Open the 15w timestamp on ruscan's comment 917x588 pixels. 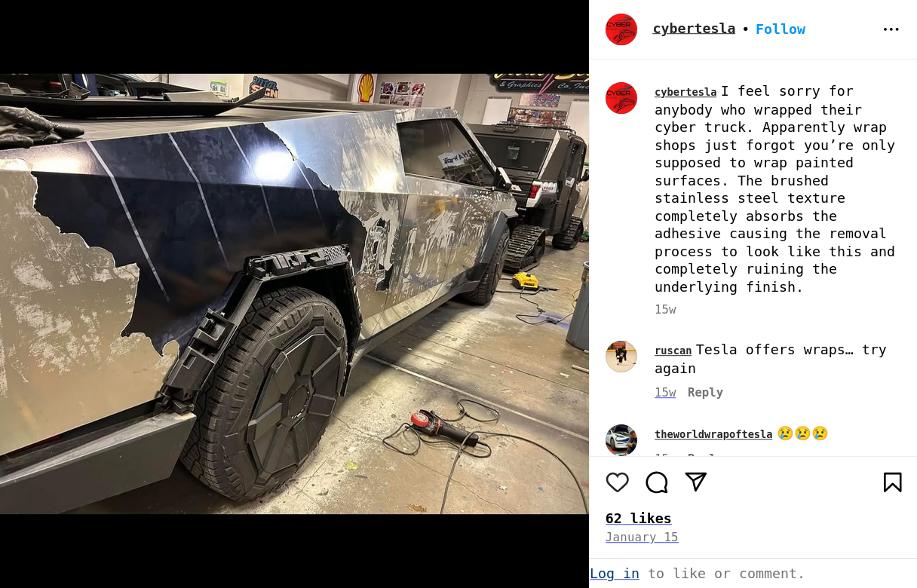pos(665,392)
